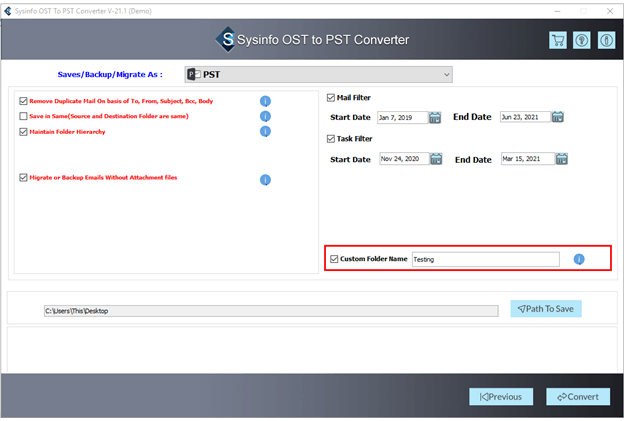Click Task Filter end date field Mar 15, 2021
The width and height of the screenshot is (624, 421).
[x=527, y=159]
